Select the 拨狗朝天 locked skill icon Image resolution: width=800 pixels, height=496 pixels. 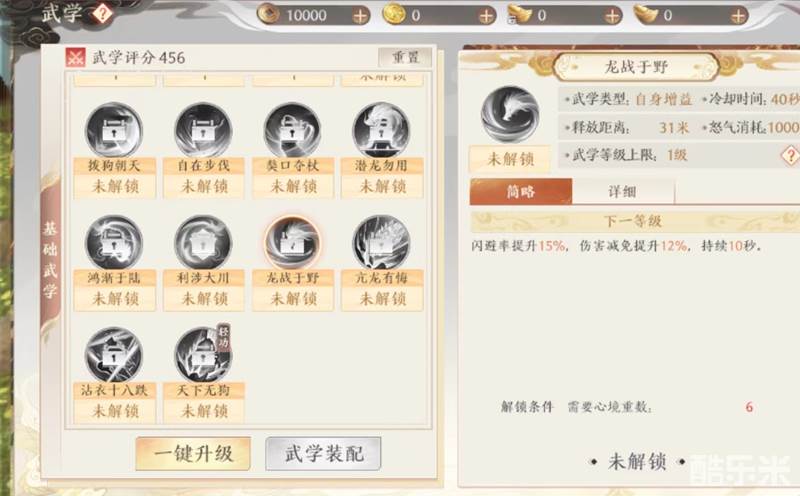pos(114,130)
